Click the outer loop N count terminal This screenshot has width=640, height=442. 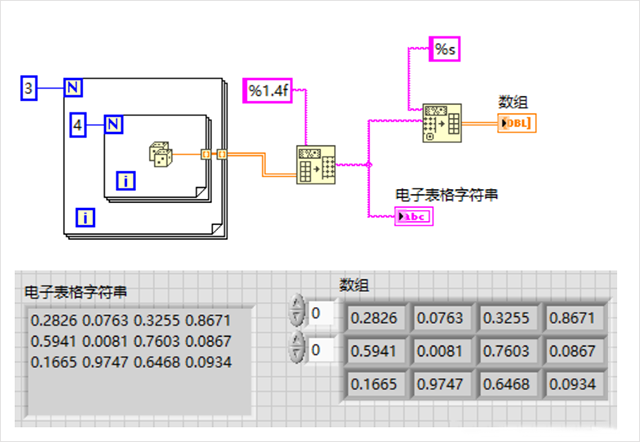click(x=73, y=87)
